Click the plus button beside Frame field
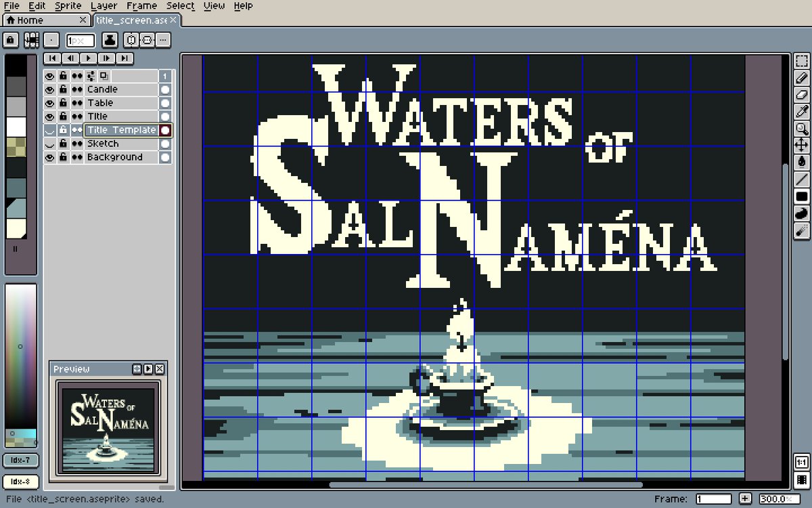Viewport: 812px width, 508px height. click(x=745, y=499)
